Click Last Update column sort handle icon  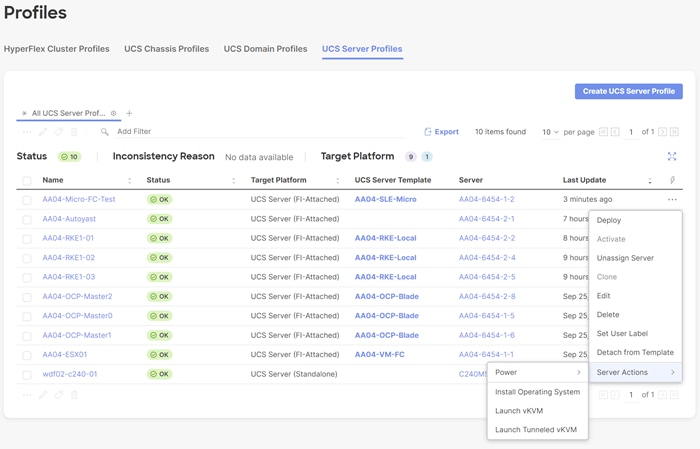tap(650, 180)
